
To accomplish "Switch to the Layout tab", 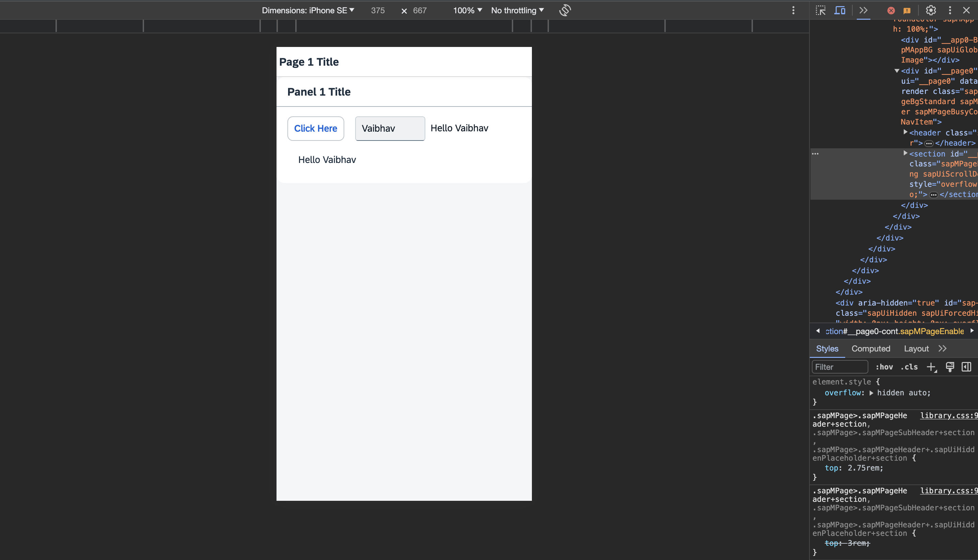I will click(x=916, y=348).
